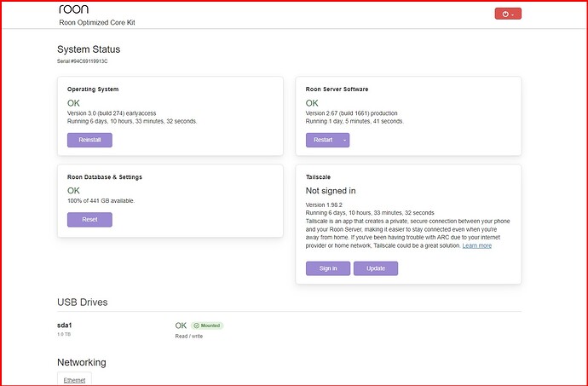
Task: Click the 'System Status' heading
Action: tap(89, 49)
